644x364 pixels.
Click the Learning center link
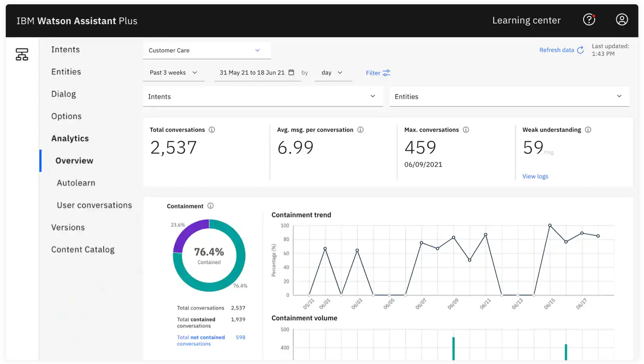tap(526, 20)
